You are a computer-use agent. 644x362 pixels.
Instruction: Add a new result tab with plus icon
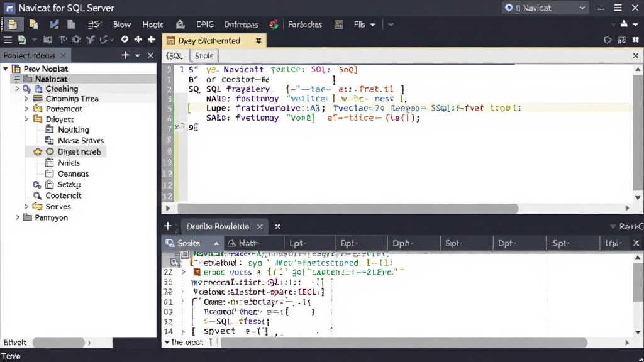[168, 226]
